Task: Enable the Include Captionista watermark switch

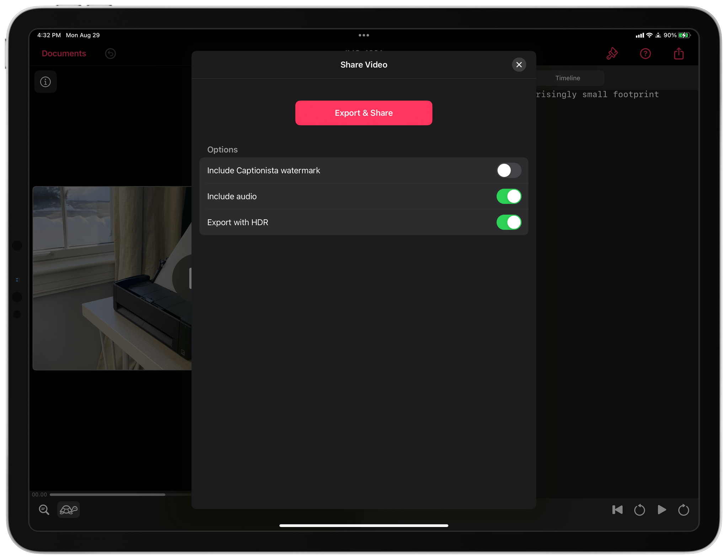Action: [x=509, y=171]
